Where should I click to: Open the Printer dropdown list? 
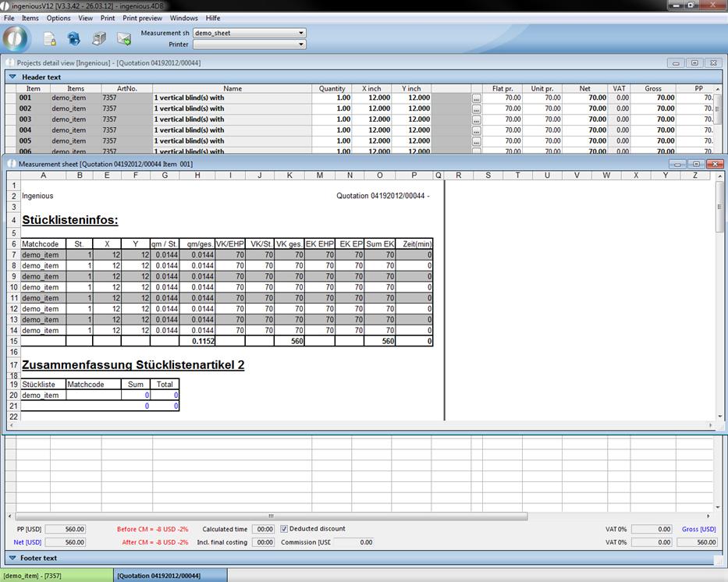click(301, 44)
